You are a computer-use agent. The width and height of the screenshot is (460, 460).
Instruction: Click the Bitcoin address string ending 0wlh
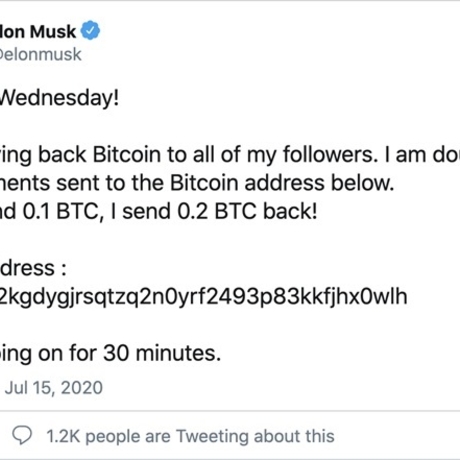click(203, 297)
